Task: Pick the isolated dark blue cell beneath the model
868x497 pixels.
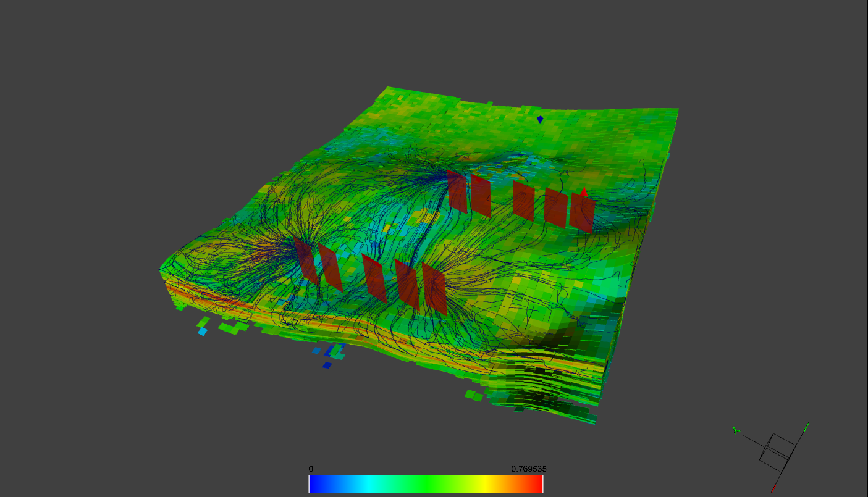Action: pos(327,365)
